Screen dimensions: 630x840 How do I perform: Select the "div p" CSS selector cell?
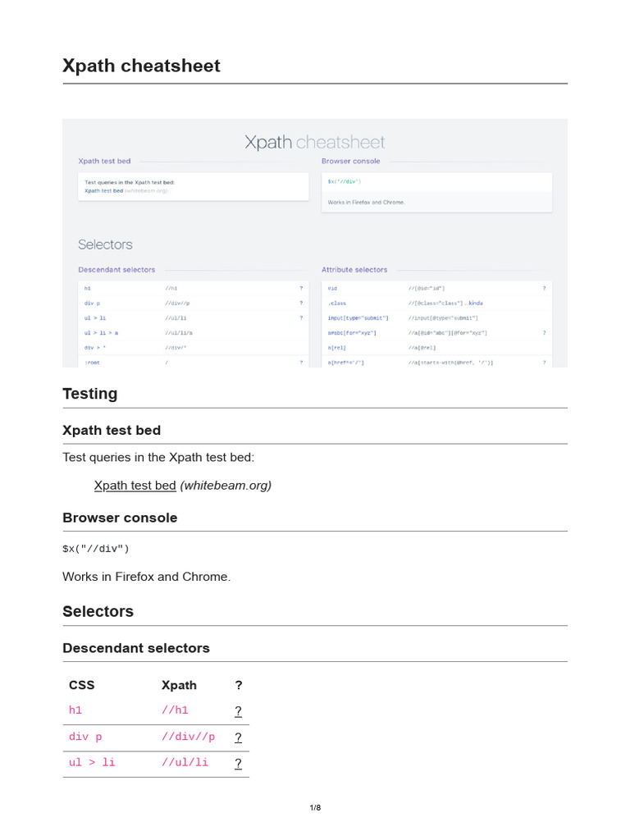(x=86, y=737)
